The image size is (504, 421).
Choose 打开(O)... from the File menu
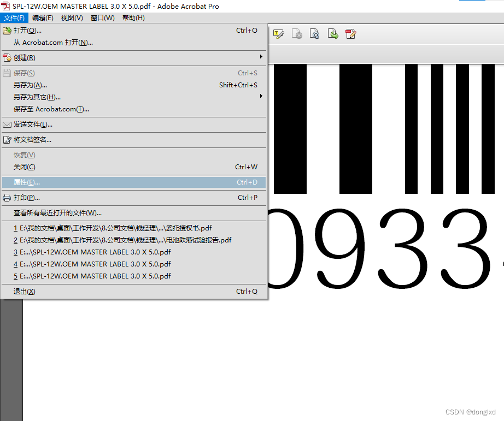pos(134,31)
